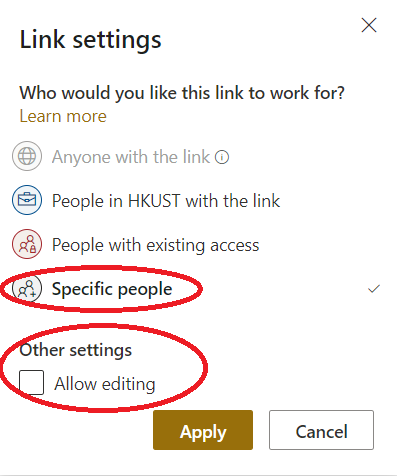This screenshot has height=476, width=397.
Task: Click the Who would you like question heading
Action: pos(182,93)
